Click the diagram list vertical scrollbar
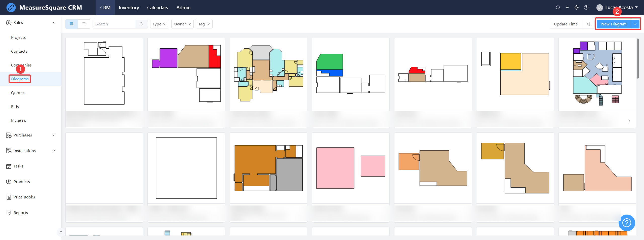Viewport: 644px width, 240px height. point(638,58)
